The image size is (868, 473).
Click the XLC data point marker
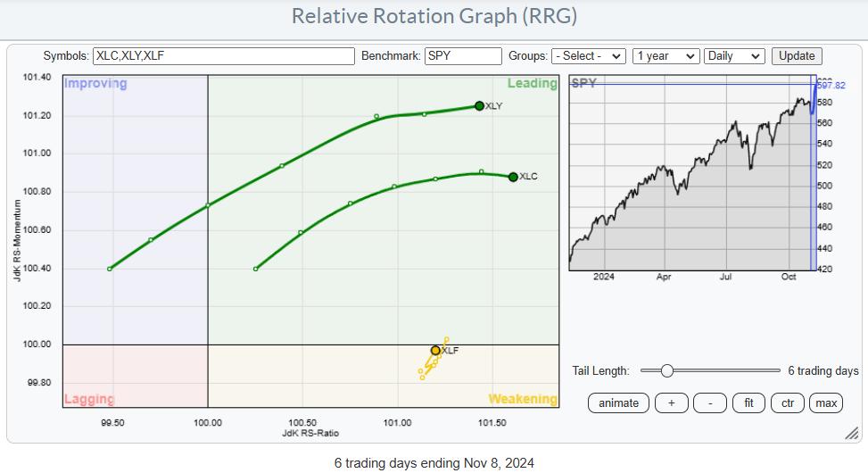(x=513, y=177)
